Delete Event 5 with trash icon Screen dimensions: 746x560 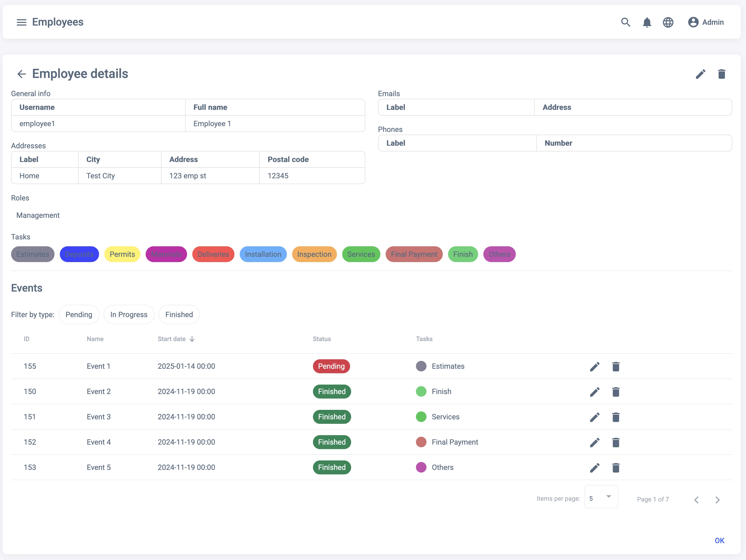(x=616, y=468)
